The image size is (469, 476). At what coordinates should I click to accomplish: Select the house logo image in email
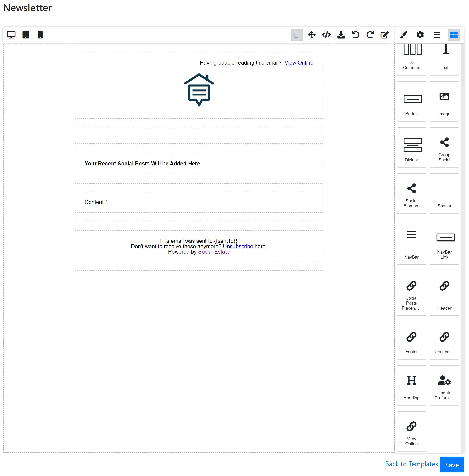(x=199, y=90)
